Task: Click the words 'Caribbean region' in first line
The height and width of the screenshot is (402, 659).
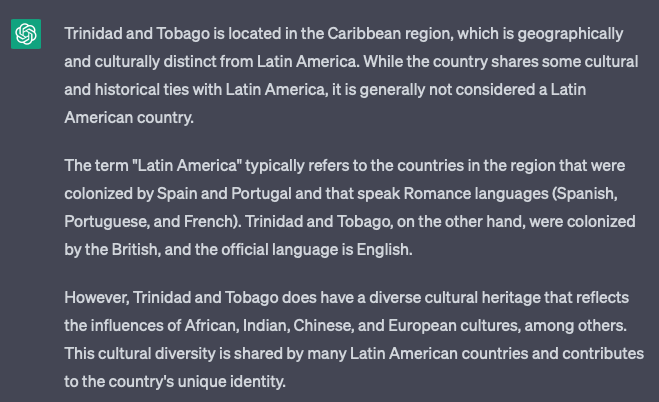Action: [390, 34]
